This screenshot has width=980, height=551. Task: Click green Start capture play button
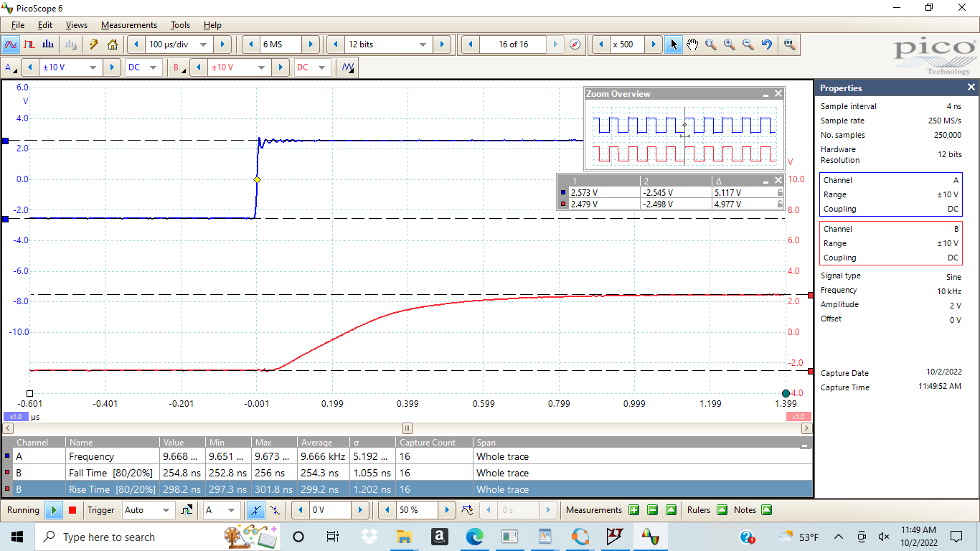[x=54, y=510]
